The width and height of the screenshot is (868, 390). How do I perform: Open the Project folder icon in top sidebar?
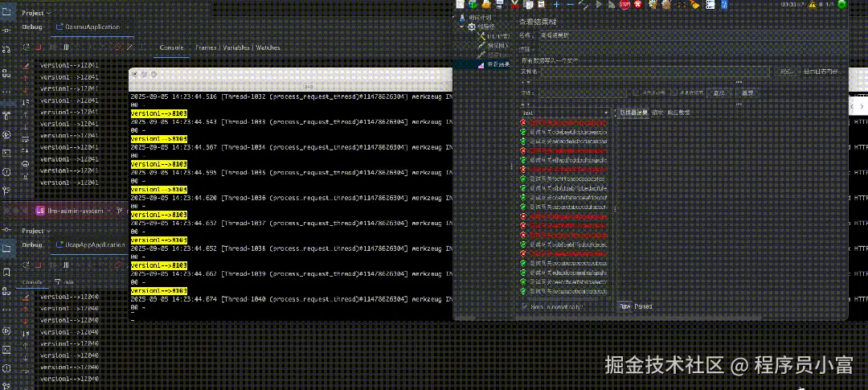[6, 11]
